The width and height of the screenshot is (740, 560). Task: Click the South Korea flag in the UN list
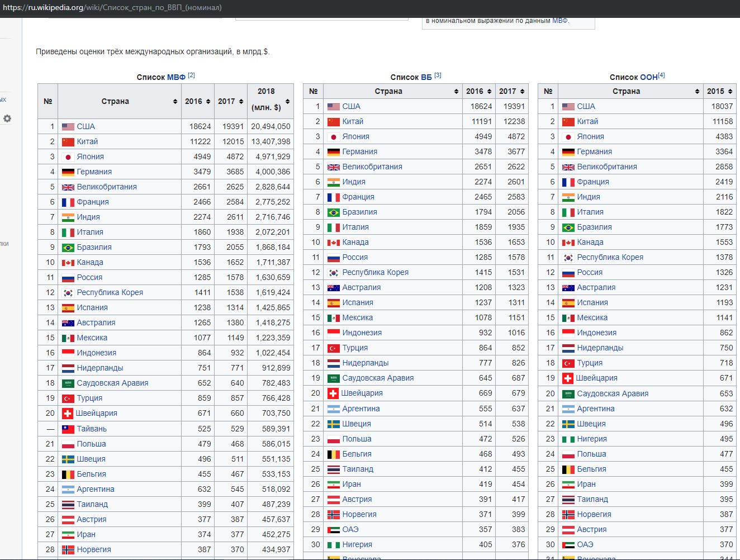[x=568, y=258]
